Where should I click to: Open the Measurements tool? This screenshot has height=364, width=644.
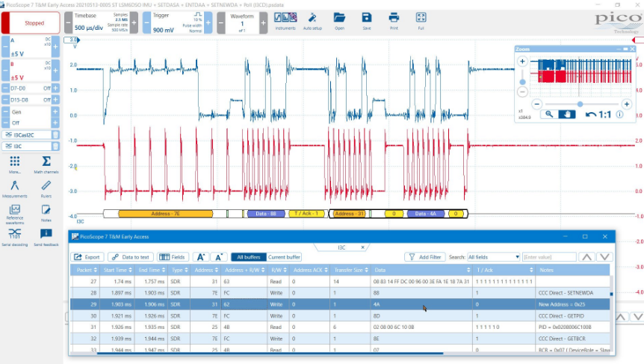coord(15,188)
